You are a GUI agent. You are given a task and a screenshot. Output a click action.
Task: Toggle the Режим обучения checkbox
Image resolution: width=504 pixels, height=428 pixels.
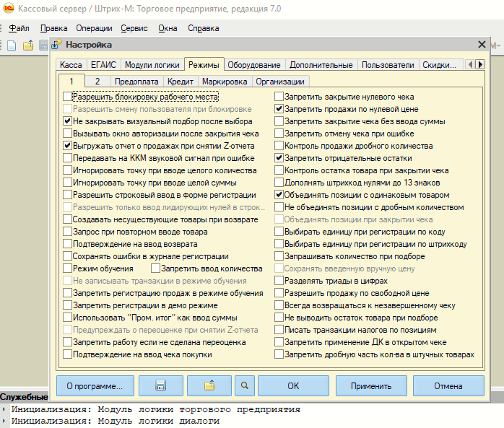pyautogui.click(x=68, y=268)
